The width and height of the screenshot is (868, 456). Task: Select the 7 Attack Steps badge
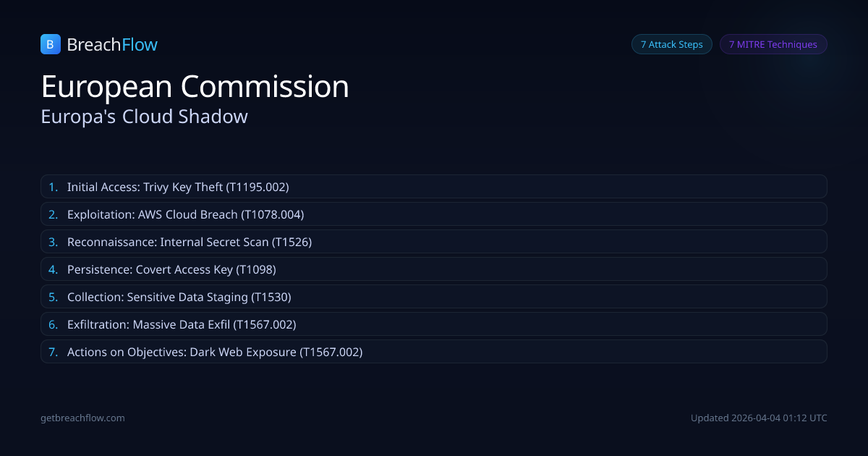[x=671, y=44]
